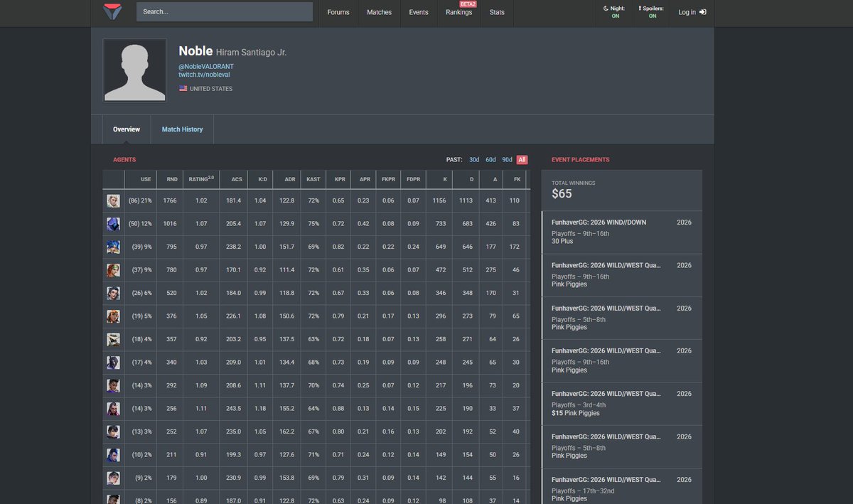Screen dimensions: 853x504
Task: Open the 17th–32nd Pink Piggies placement
Action: (621, 486)
